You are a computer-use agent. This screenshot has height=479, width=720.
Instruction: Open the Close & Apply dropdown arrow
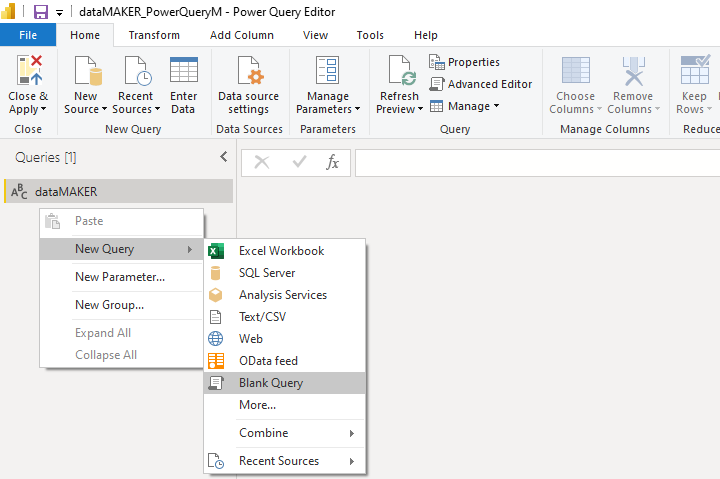[x=44, y=109]
